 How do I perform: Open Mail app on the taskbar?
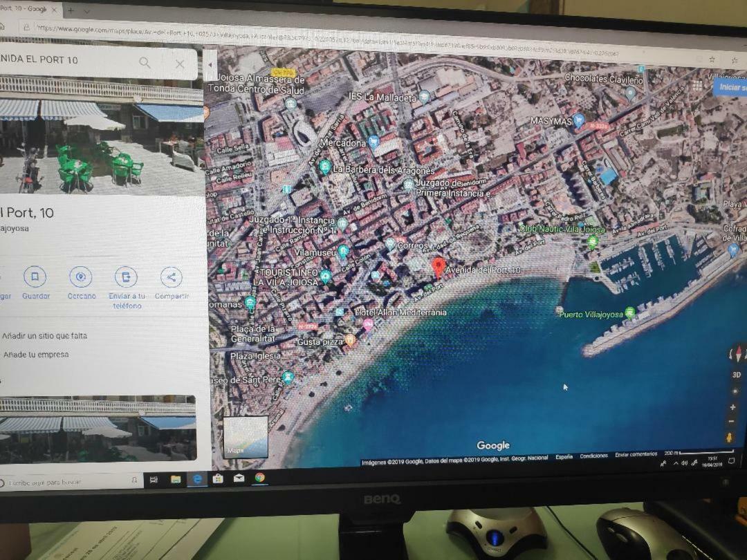click(x=239, y=478)
